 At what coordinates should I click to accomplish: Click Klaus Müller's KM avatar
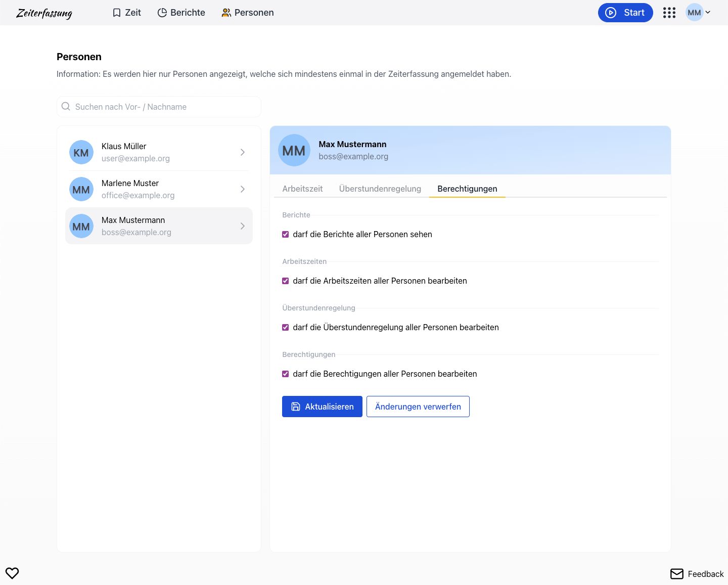81,152
